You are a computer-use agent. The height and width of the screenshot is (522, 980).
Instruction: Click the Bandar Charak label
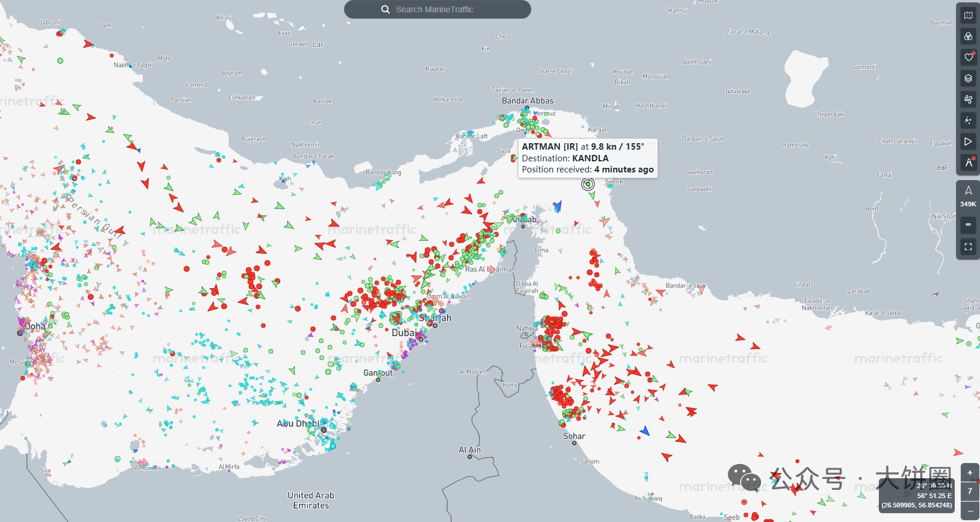(314, 156)
